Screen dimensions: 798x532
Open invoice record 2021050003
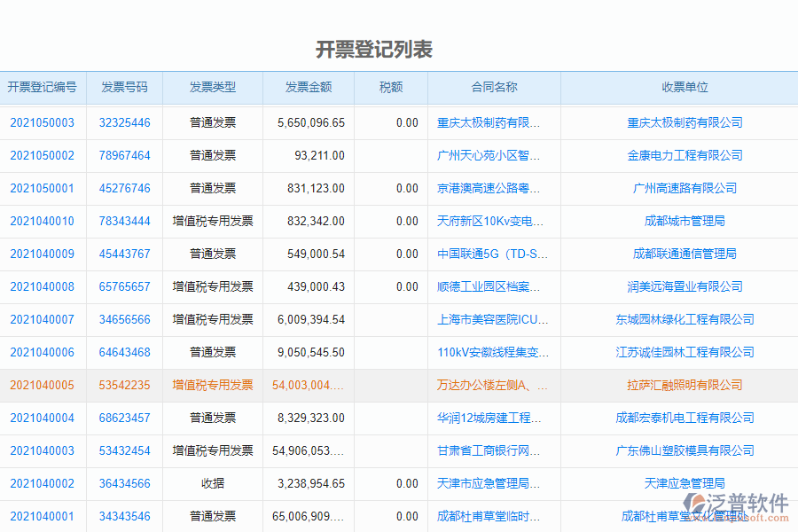point(43,122)
